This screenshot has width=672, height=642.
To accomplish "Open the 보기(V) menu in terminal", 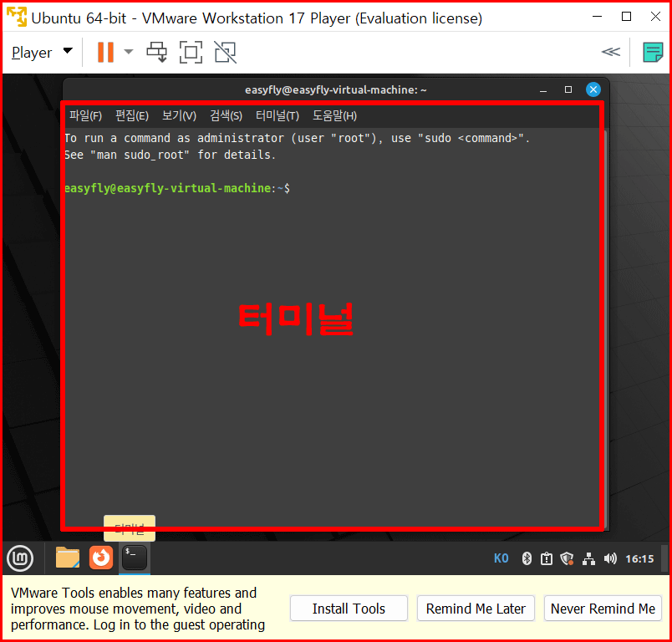I will tap(179, 115).
